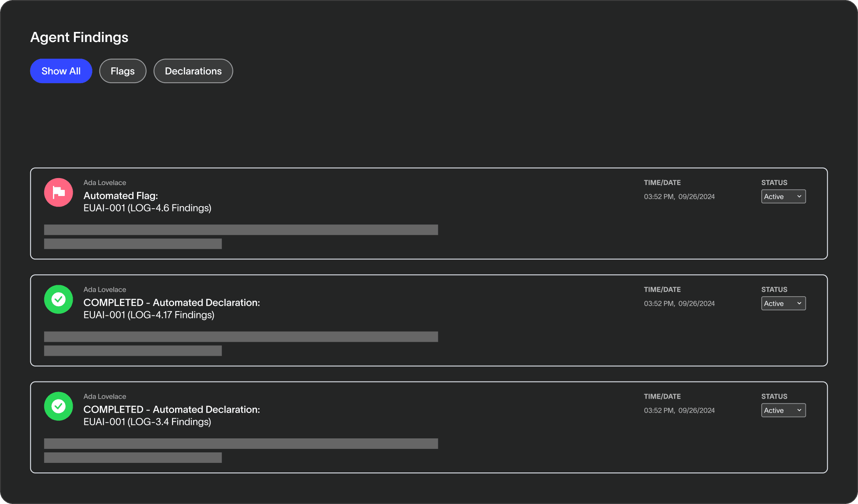
Task: Filter findings by Declarations
Action: pos(193,71)
